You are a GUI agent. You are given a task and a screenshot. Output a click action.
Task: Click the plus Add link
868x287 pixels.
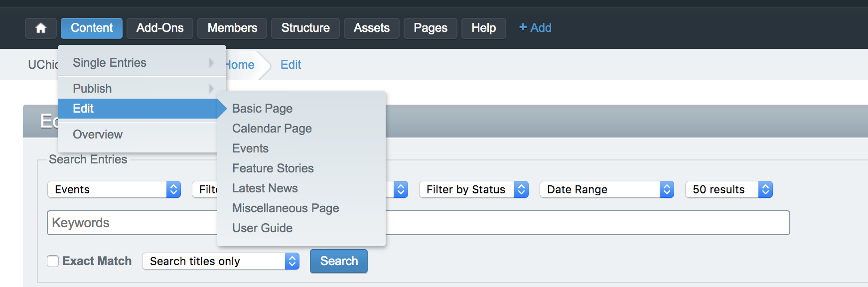point(535,28)
